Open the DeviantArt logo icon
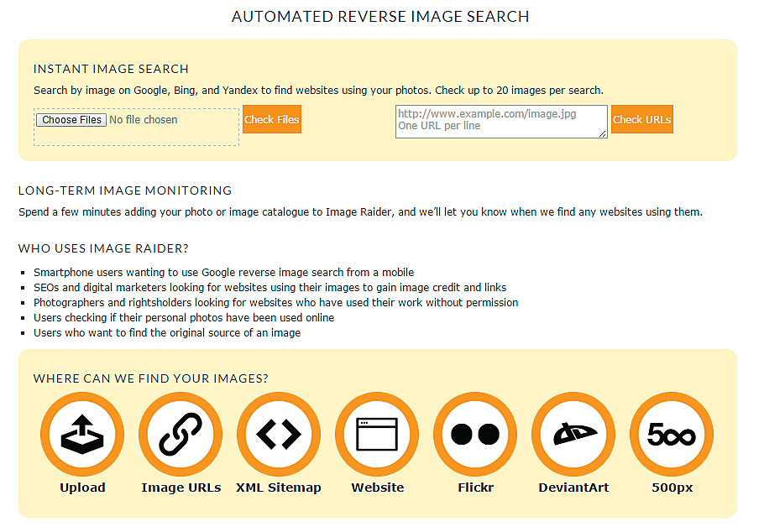Screen dimensions: 764x532 tap(573, 434)
